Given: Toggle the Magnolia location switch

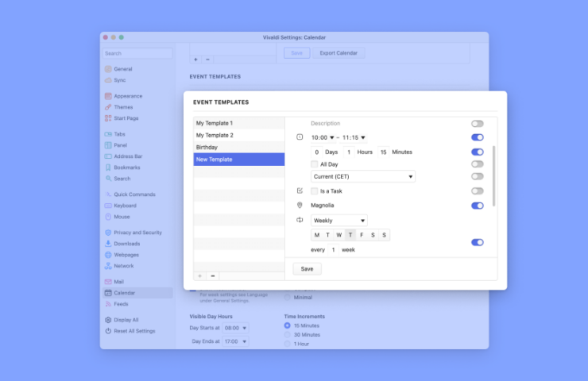Looking at the screenshot, I should (x=478, y=206).
